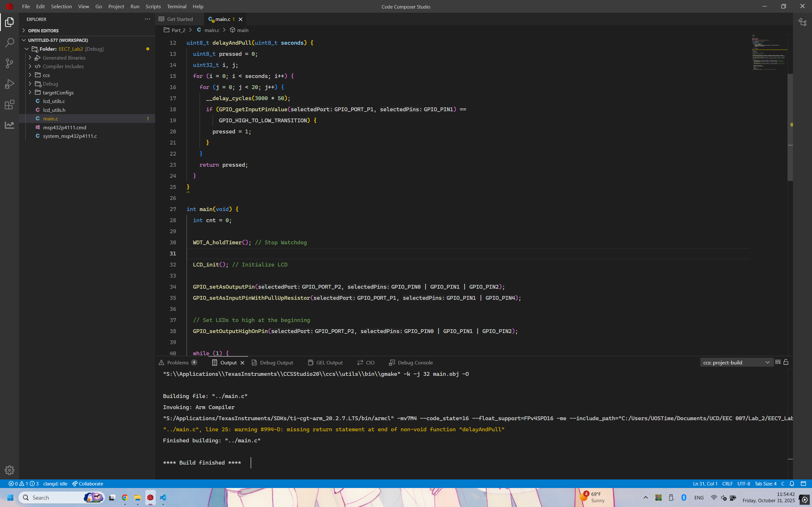
Task: Open Search view in the activity bar
Action: 9,42
